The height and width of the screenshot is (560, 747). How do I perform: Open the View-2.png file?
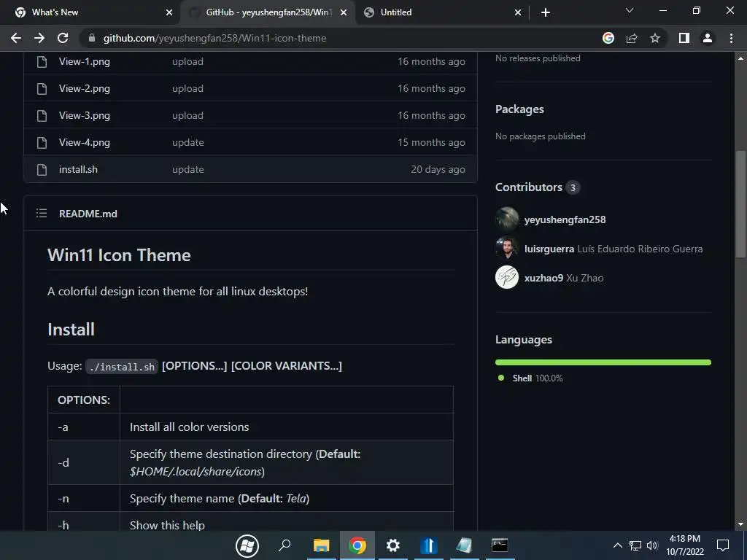point(85,88)
